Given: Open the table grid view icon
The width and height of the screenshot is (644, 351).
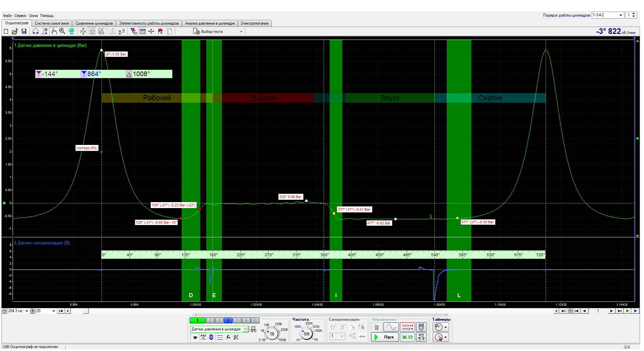Looking at the screenshot, I should (x=143, y=32).
